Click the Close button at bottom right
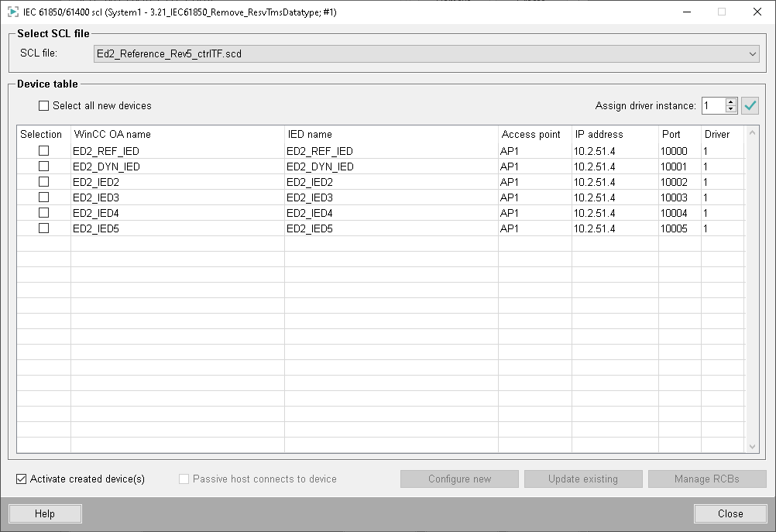 [x=730, y=513]
